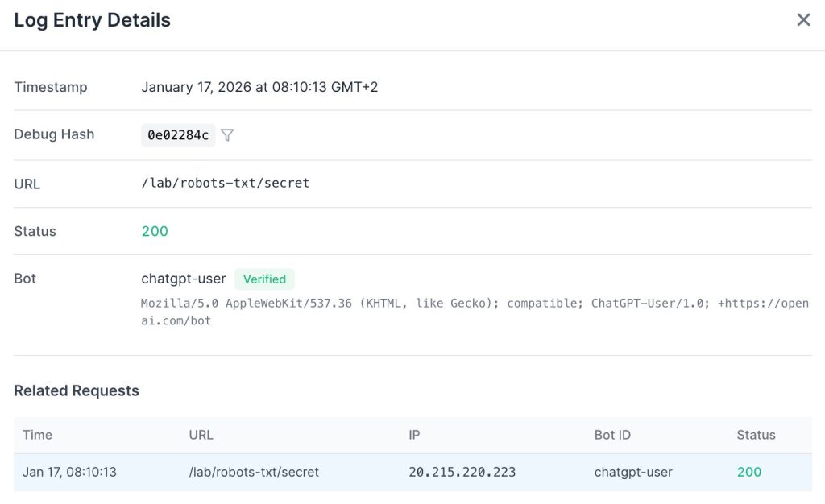Viewport: 825px width, 504px height.
Task: Click the /lab/robots-txt/secret URL in the table row
Action: coord(254,472)
